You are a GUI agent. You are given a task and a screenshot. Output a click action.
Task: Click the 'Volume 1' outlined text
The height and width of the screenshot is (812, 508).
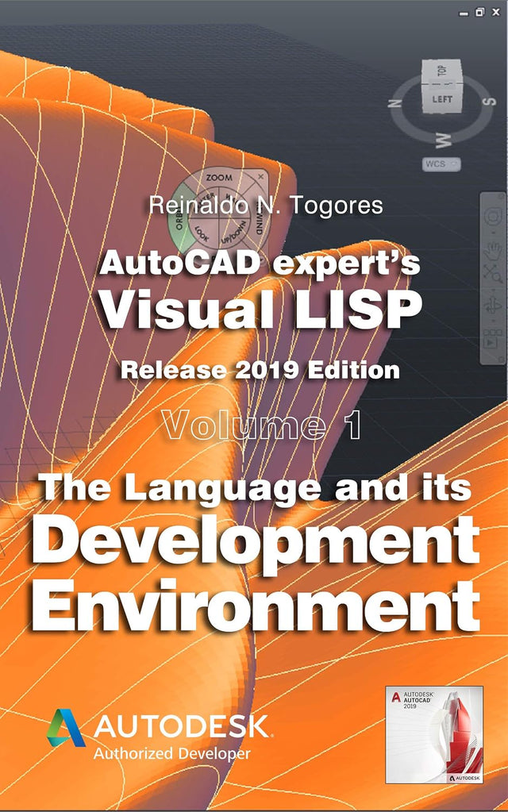pyautogui.click(x=261, y=425)
